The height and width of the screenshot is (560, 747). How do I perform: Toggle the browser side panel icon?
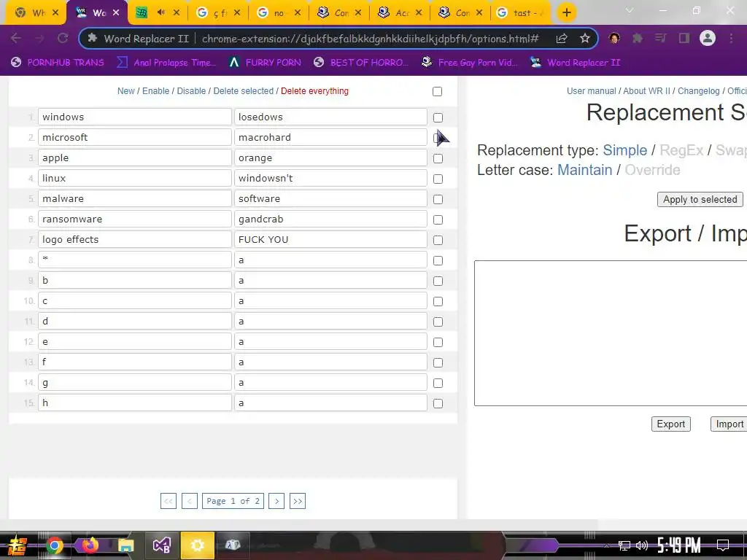(x=684, y=38)
